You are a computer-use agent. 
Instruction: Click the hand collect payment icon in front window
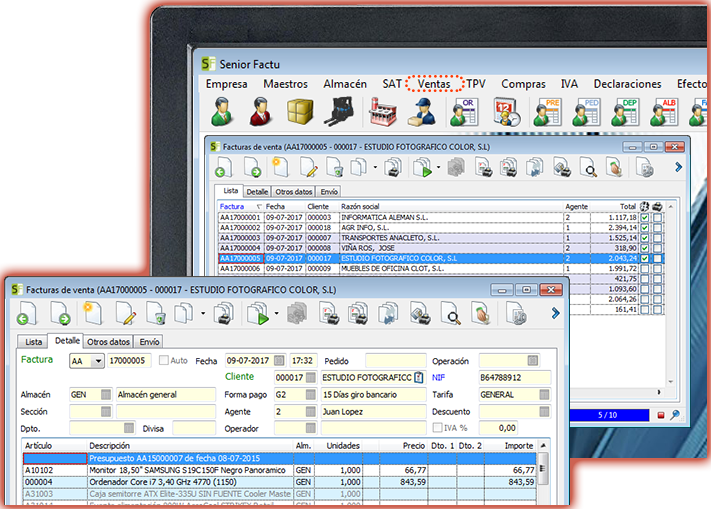point(481,314)
